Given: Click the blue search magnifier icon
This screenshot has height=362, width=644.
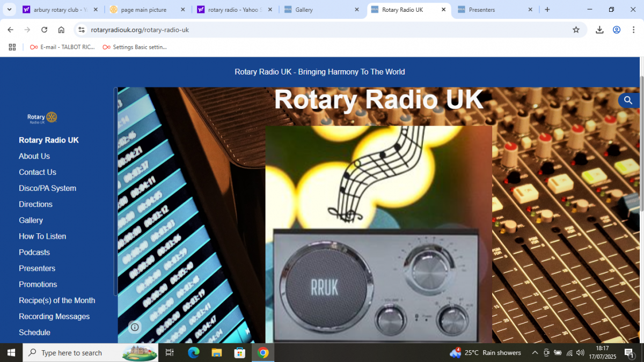Looking at the screenshot, I should [628, 100].
